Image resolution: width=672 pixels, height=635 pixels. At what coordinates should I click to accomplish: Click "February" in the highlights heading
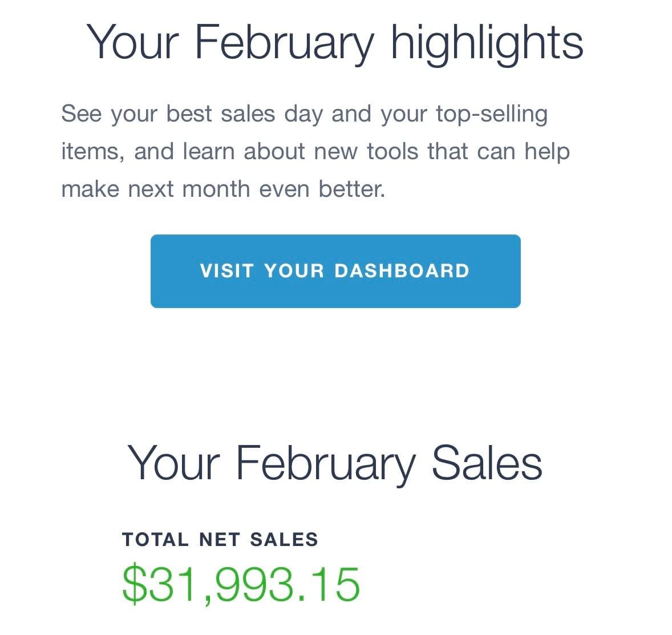click(284, 42)
